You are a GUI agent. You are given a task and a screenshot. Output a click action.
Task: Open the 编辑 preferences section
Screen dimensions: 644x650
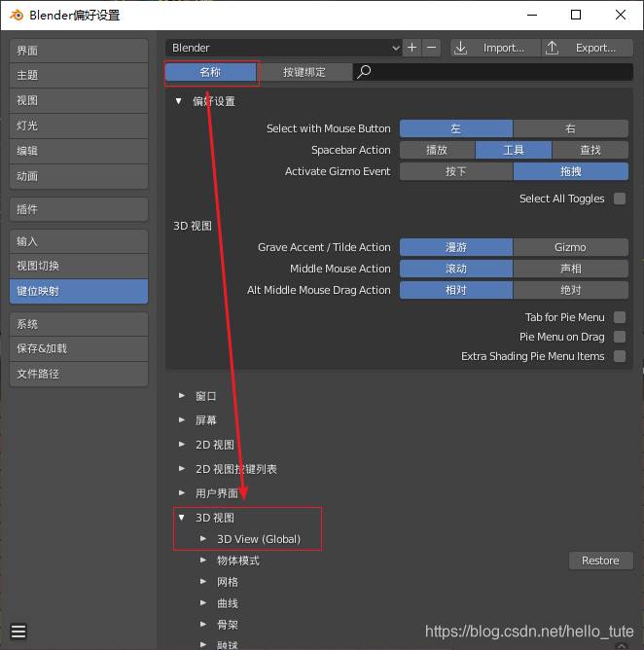point(79,151)
